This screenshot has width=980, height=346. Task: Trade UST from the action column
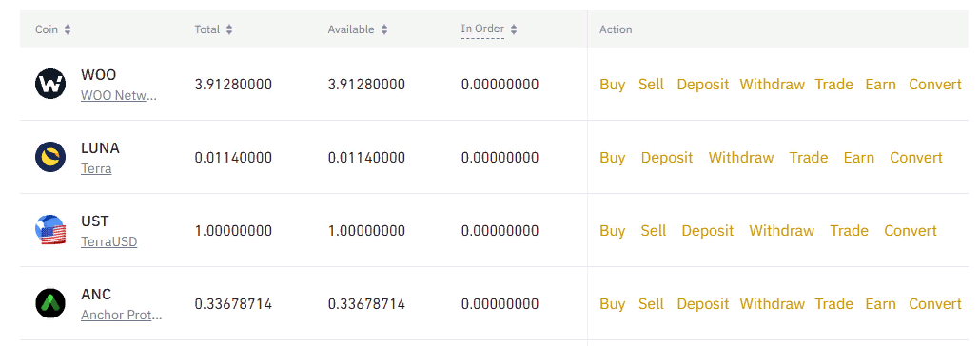point(850,230)
